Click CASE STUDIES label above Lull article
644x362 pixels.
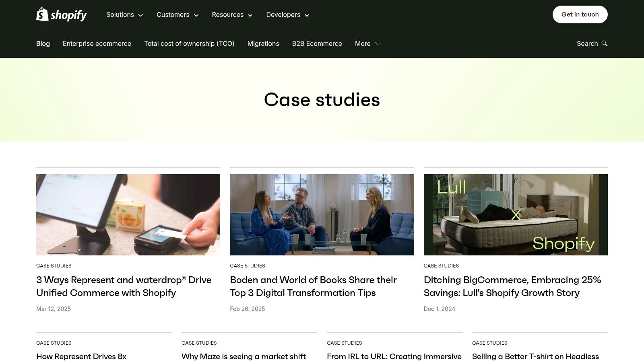click(441, 266)
